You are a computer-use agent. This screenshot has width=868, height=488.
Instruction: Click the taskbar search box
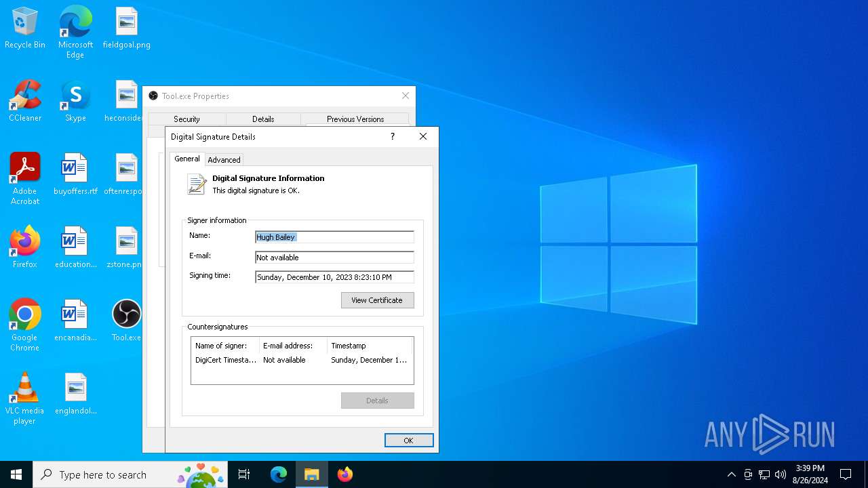[130, 474]
